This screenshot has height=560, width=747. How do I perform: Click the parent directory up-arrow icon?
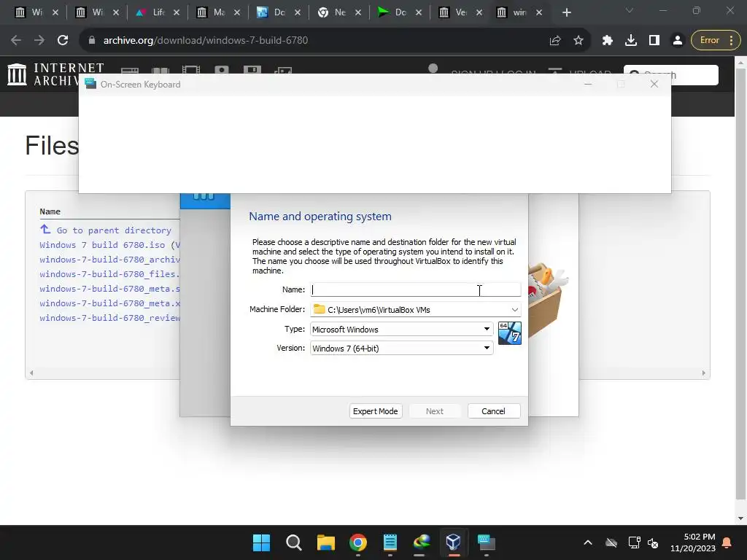tap(45, 230)
